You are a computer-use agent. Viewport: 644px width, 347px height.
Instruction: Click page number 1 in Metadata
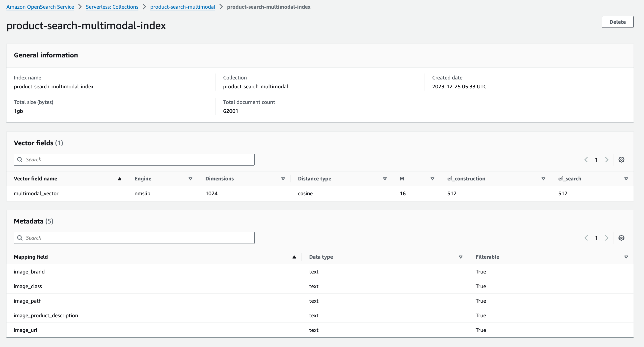click(x=596, y=238)
